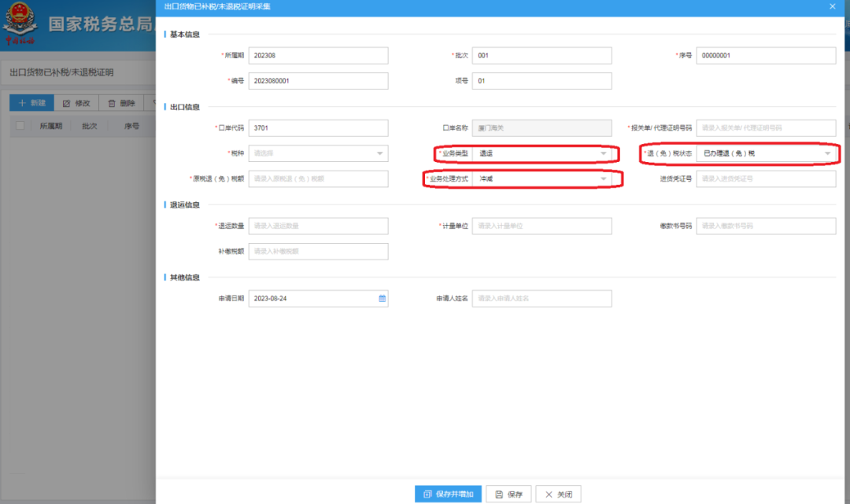Click the plus icon on 新建 button
This screenshot has width=850, height=504.
(22, 103)
